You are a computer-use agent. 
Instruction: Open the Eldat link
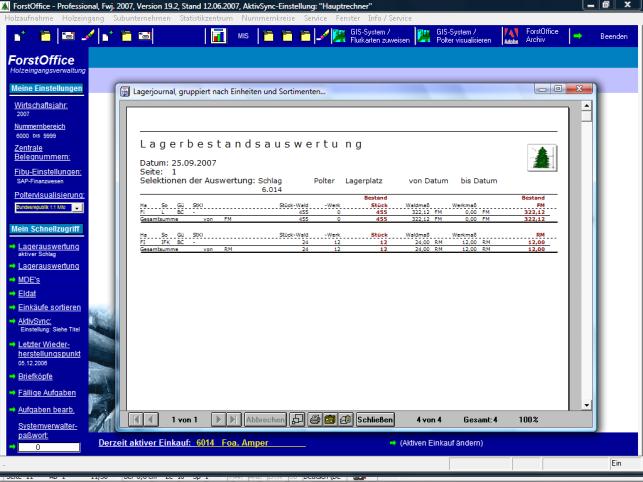(x=27, y=294)
